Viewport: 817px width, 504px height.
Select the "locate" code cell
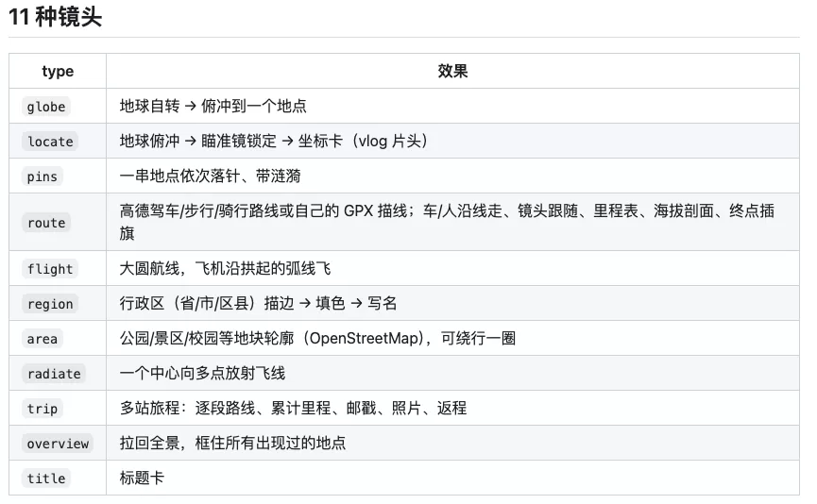click(50, 141)
